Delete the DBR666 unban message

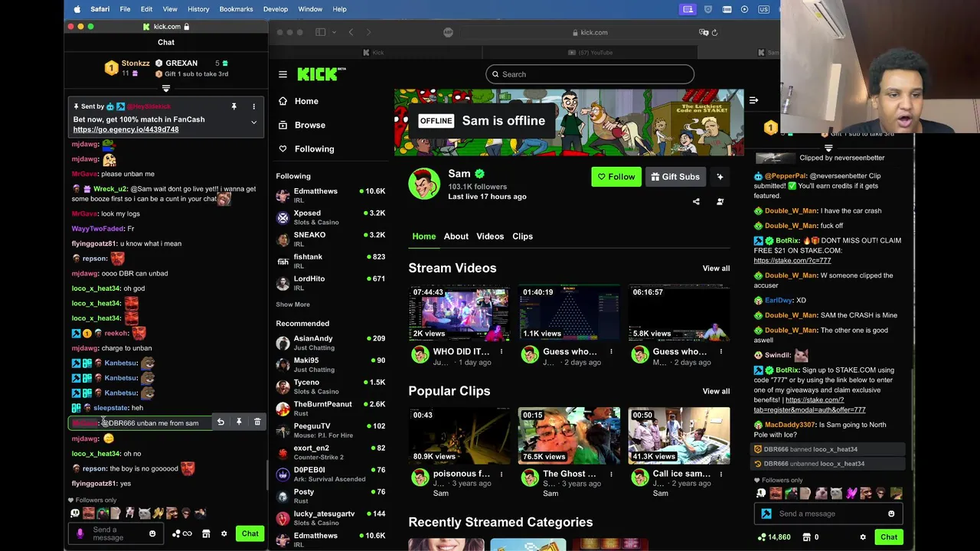tap(257, 422)
